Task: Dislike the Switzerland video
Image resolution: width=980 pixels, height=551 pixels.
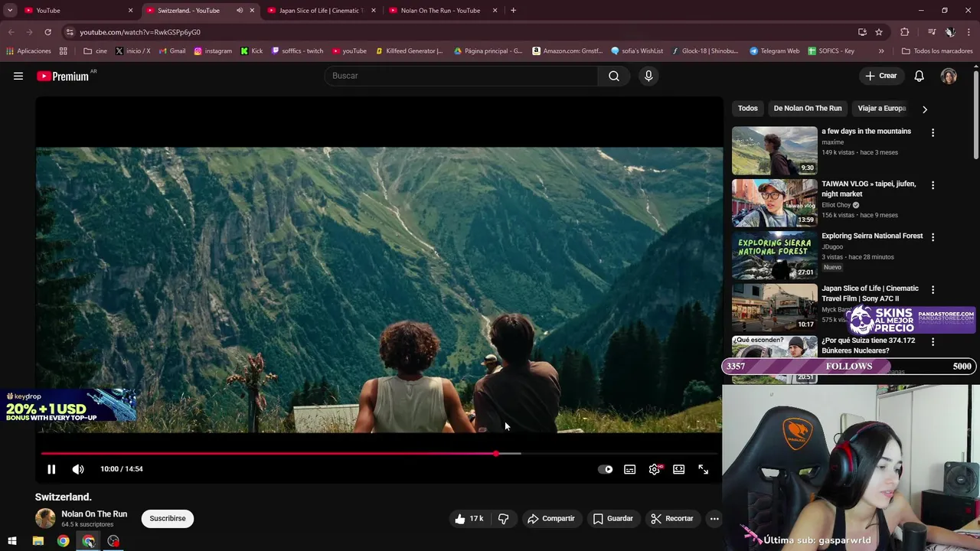Action: pos(504,519)
